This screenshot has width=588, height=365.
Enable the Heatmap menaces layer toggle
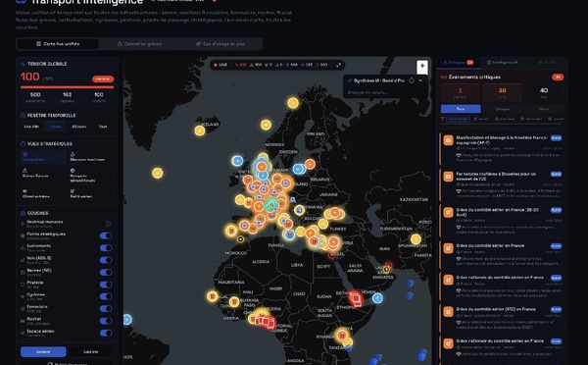[x=106, y=224]
